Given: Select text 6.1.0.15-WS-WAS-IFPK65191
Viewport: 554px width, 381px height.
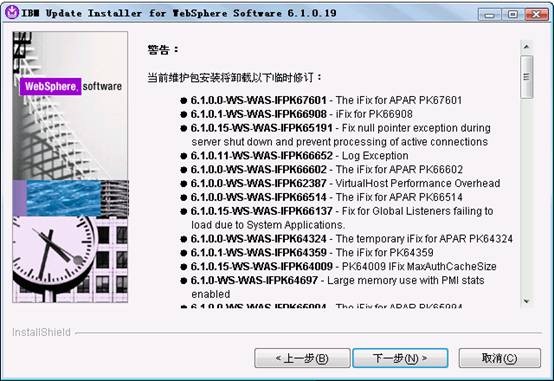Looking at the screenshot, I should point(261,128).
